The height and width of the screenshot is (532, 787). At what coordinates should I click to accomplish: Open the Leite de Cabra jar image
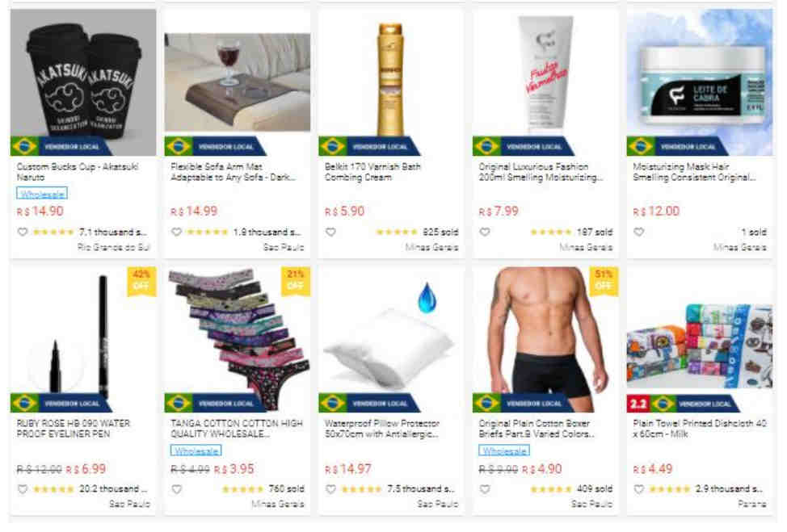(700, 82)
